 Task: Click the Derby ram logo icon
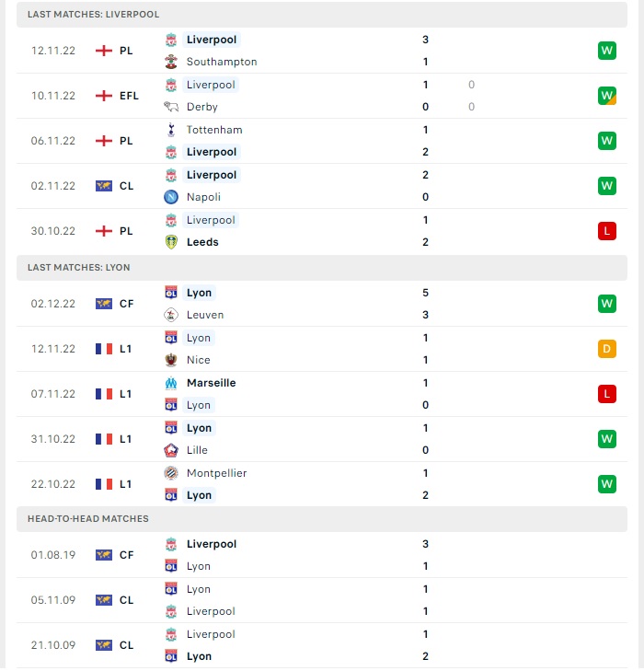[171, 107]
